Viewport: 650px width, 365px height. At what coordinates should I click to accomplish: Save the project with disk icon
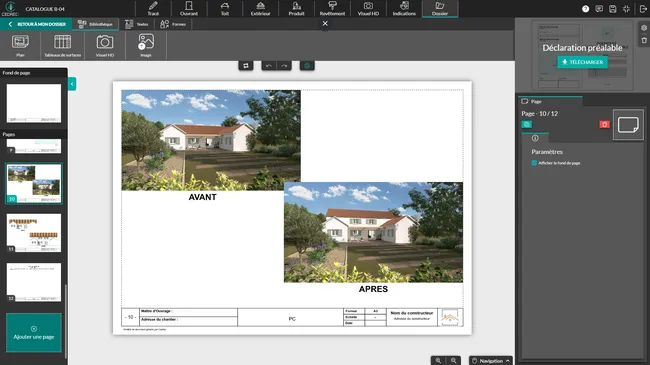pos(613,9)
